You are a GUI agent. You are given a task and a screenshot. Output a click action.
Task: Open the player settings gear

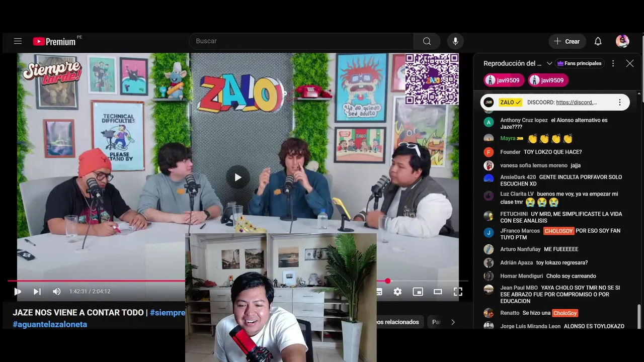coord(397,292)
